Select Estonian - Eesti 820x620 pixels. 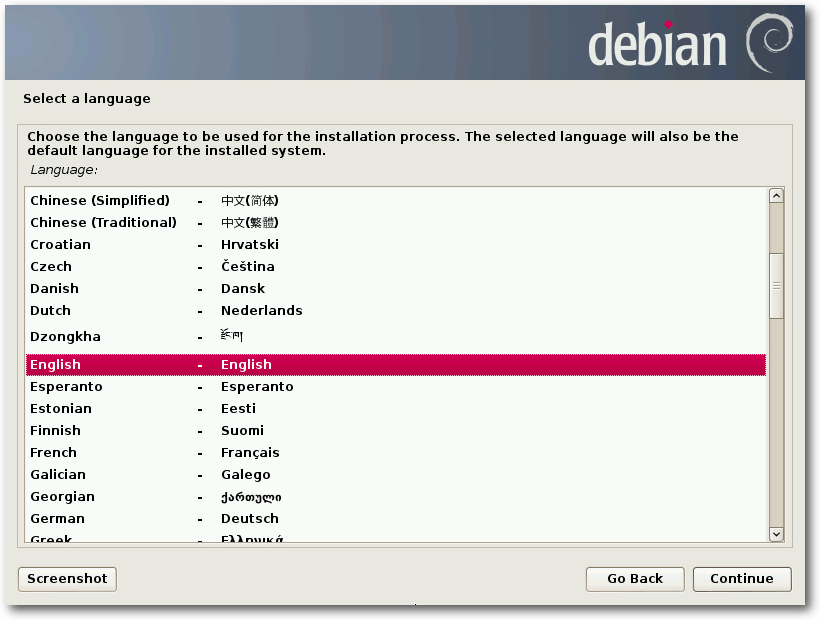pyautogui.click(x=396, y=409)
